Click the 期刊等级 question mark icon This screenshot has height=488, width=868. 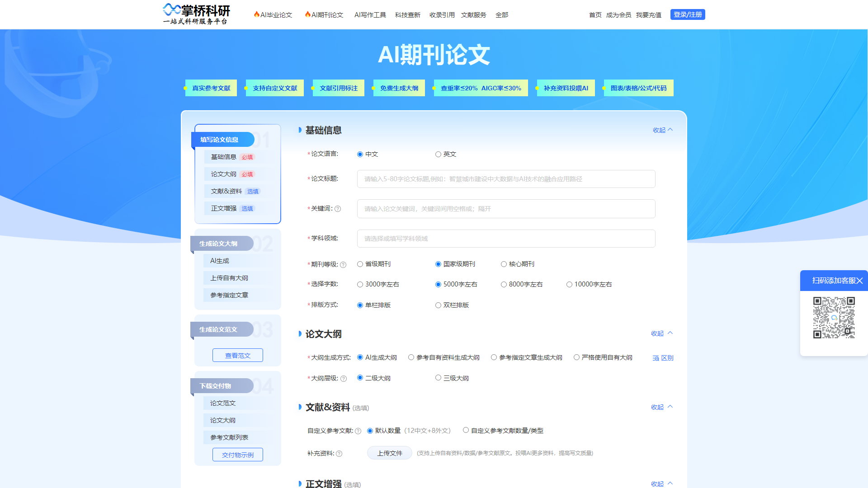(x=344, y=265)
